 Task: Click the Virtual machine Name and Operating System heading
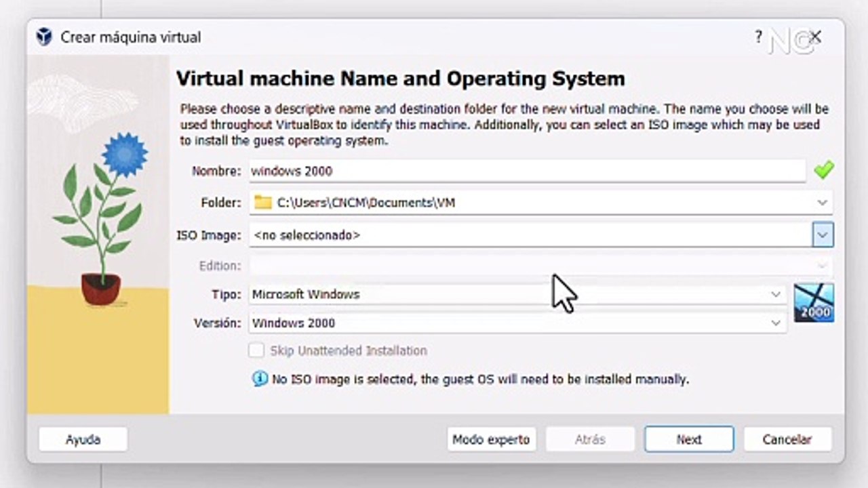pyautogui.click(x=401, y=79)
